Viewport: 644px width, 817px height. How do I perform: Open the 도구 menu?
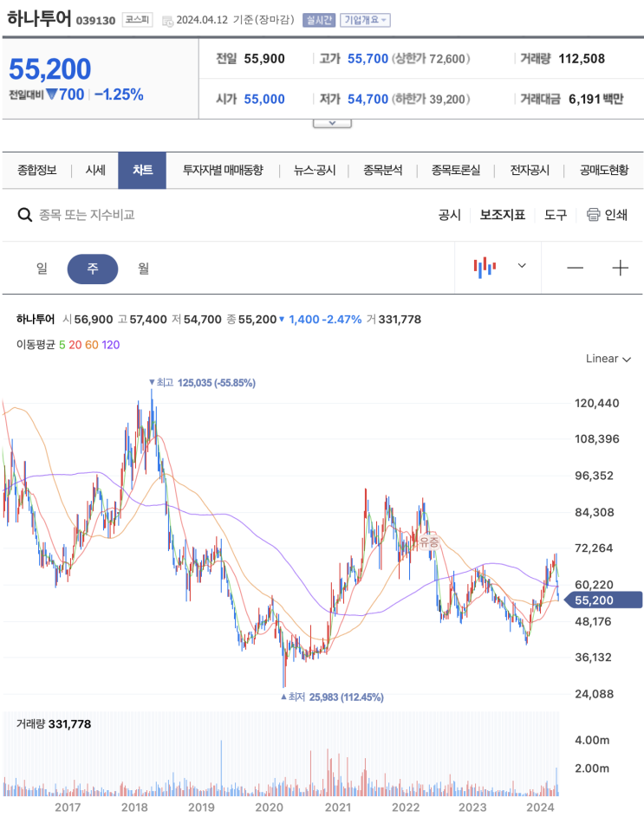556,215
